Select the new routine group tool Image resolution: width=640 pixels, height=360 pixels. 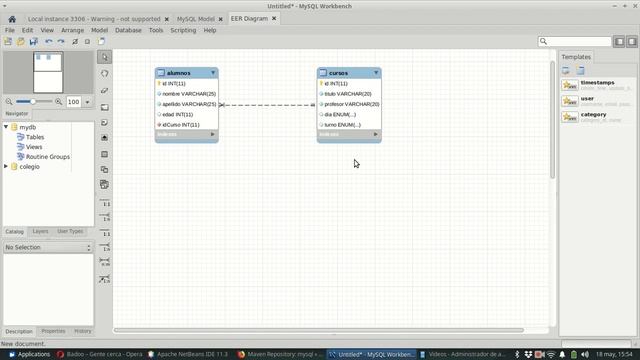[x=104, y=184]
